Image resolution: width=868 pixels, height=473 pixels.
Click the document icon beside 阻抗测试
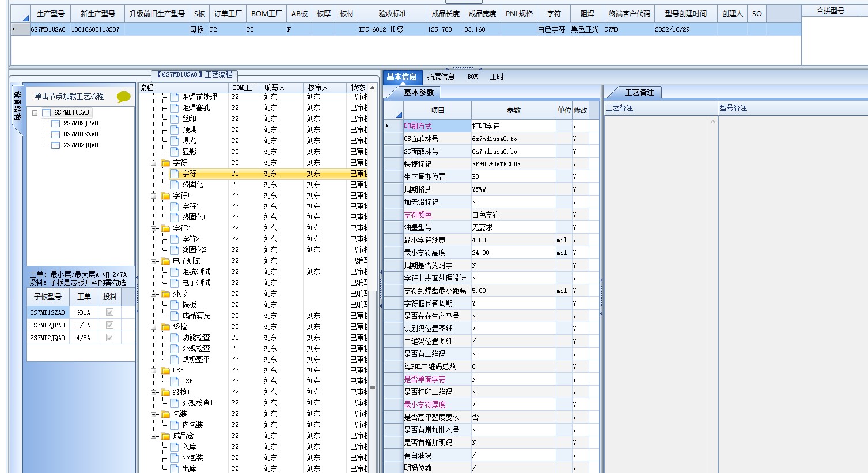click(x=175, y=272)
